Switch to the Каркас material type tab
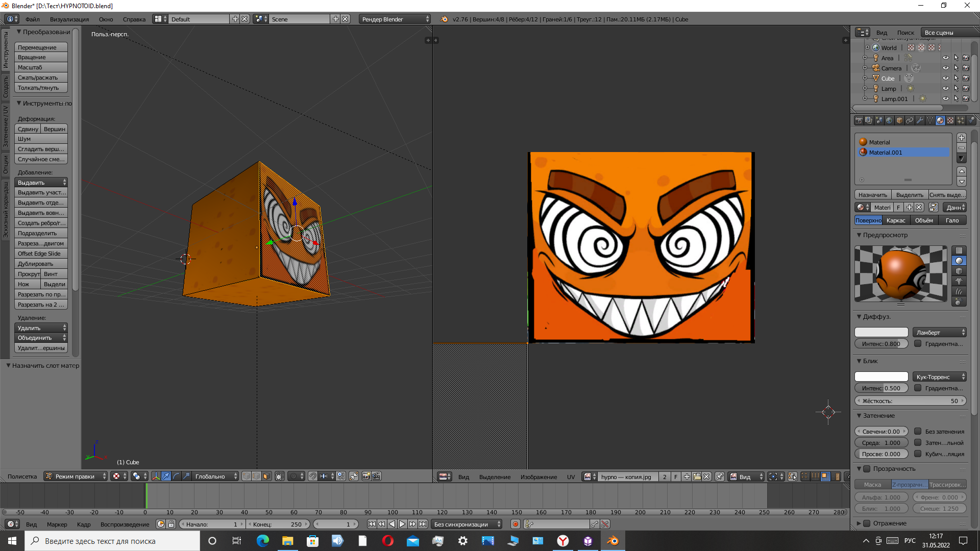This screenshot has height=551, width=980. pos(896,220)
